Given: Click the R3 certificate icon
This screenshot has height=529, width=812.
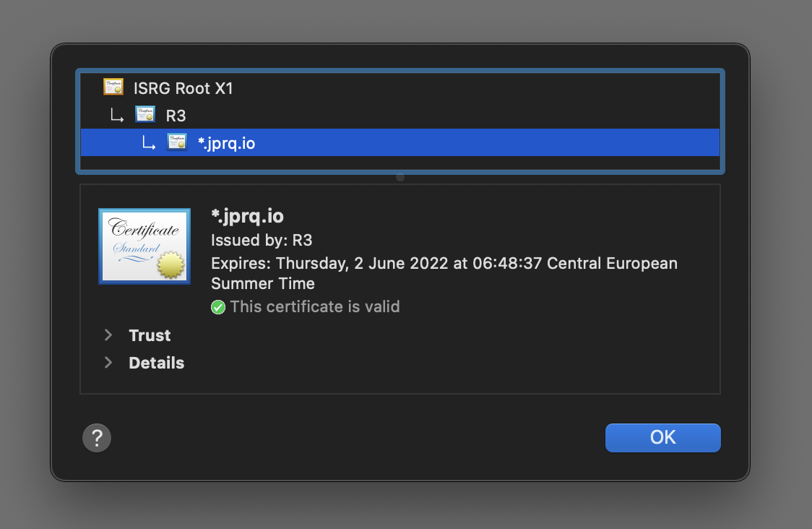Looking at the screenshot, I should (145, 114).
